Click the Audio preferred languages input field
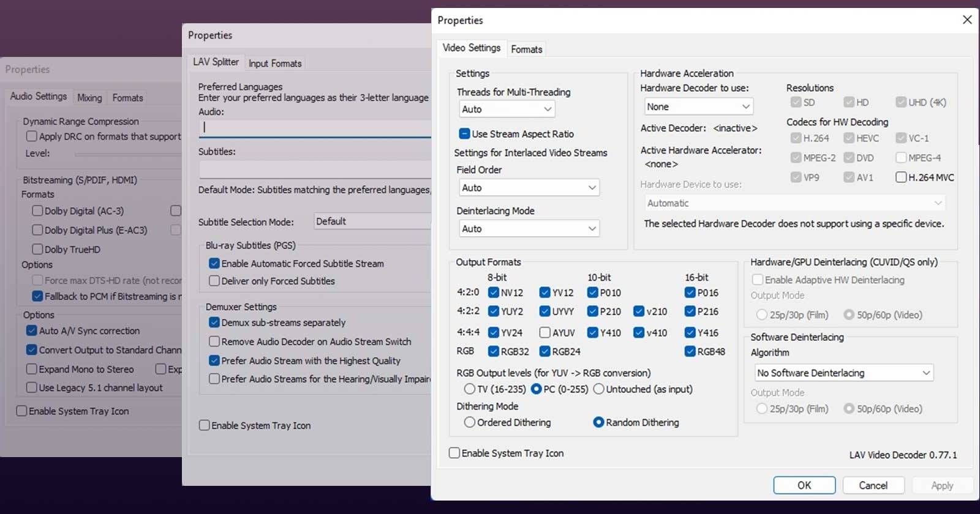This screenshot has width=980, height=514. click(315, 127)
